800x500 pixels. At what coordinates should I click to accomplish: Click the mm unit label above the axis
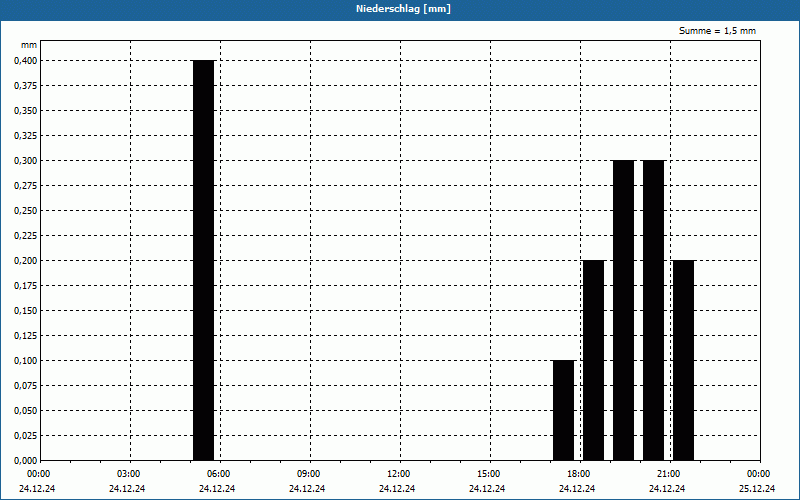point(29,45)
